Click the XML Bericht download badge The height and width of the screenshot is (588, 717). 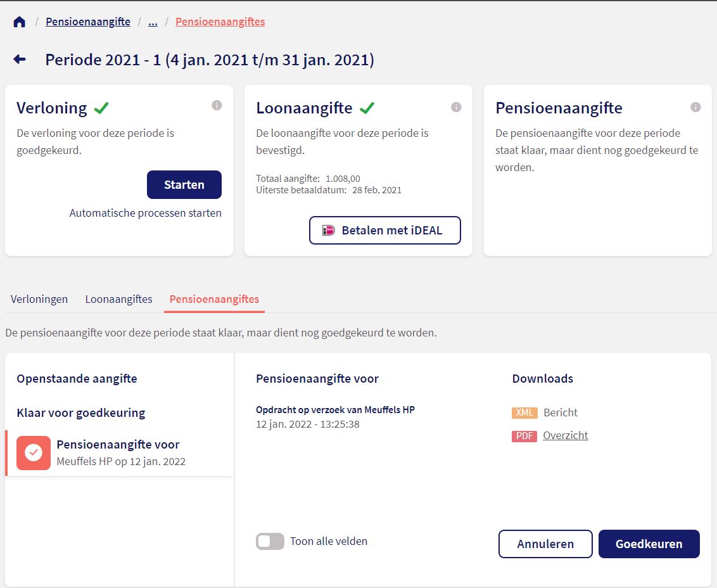[x=524, y=412]
